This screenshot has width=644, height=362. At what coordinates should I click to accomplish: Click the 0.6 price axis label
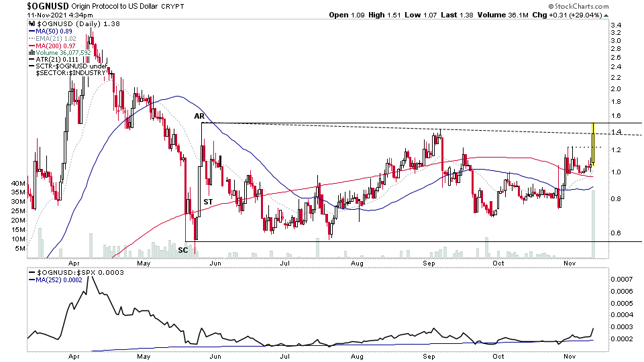[616, 233]
